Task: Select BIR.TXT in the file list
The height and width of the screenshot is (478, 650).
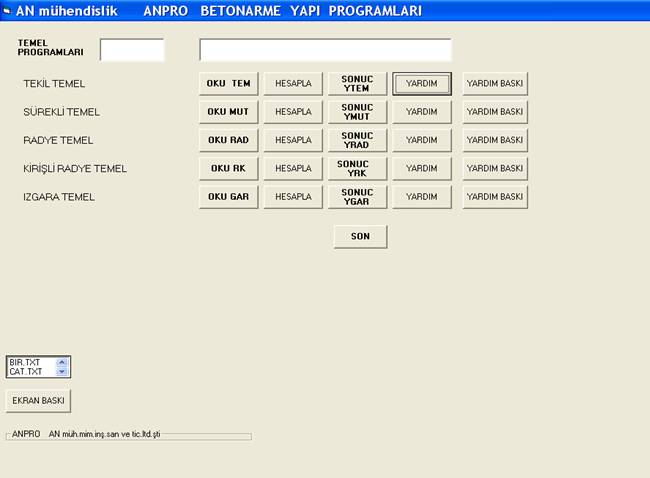Action: point(24,362)
